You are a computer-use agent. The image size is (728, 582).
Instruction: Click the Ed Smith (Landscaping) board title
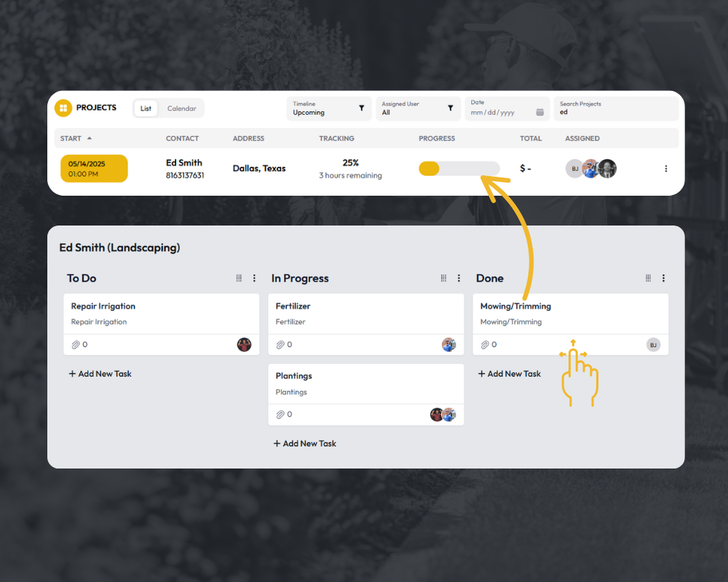[120, 247]
